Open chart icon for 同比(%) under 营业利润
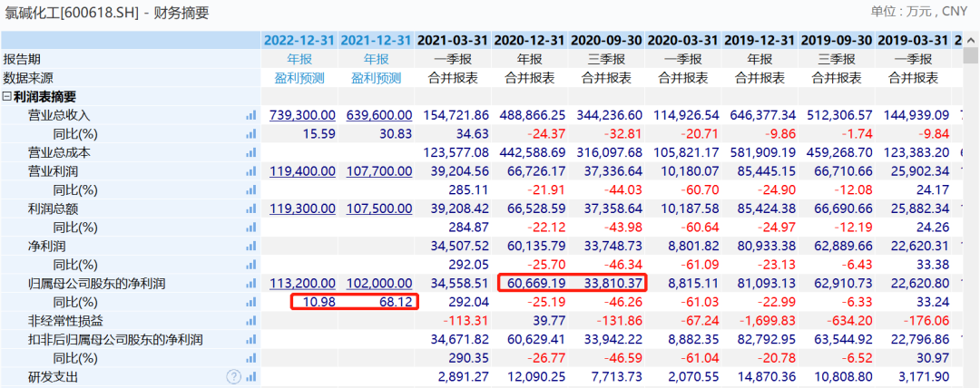Screen dimensions: 980x388 tap(251, 190)
